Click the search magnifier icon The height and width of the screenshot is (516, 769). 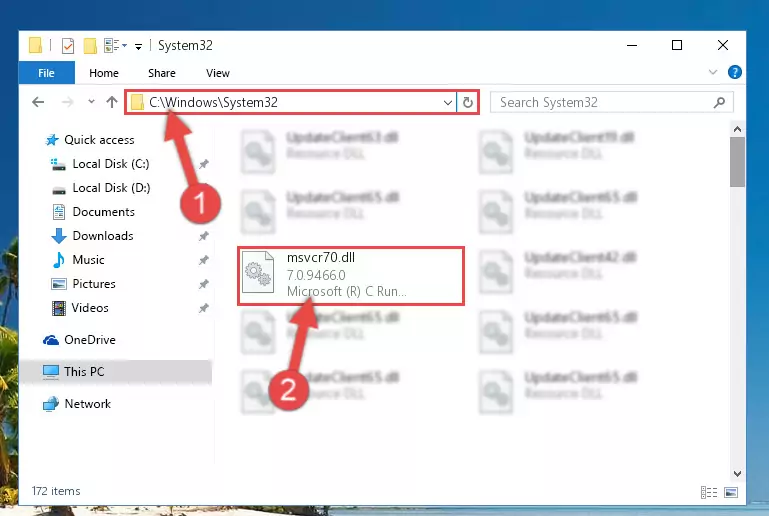[719, 103]
